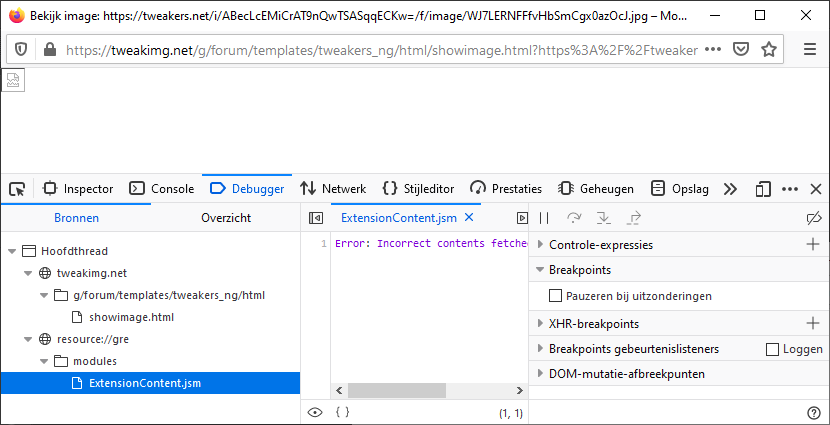Click editor horizontal scrollbar right arrow
Viewport: 830px width, 425px height.
[520, 391]
